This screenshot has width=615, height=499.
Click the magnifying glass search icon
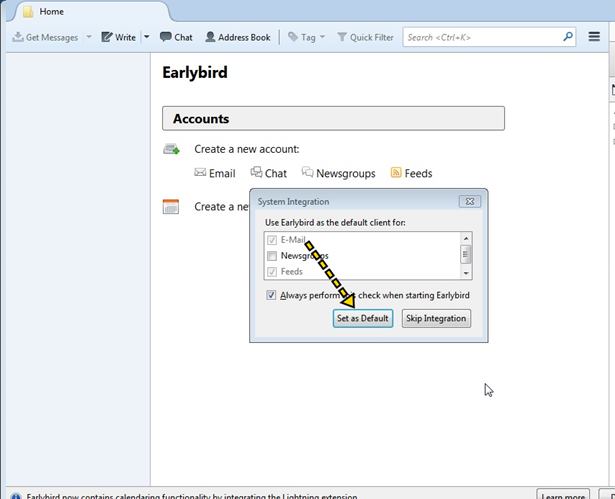point(568,37)
